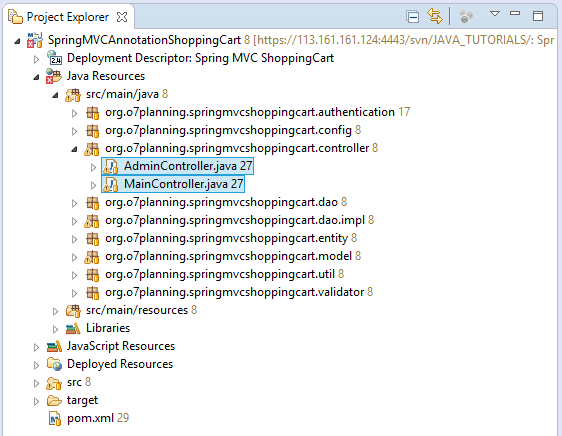Select the dao.impl package
The width and height of the screenshot is (562, 436).
229,220
